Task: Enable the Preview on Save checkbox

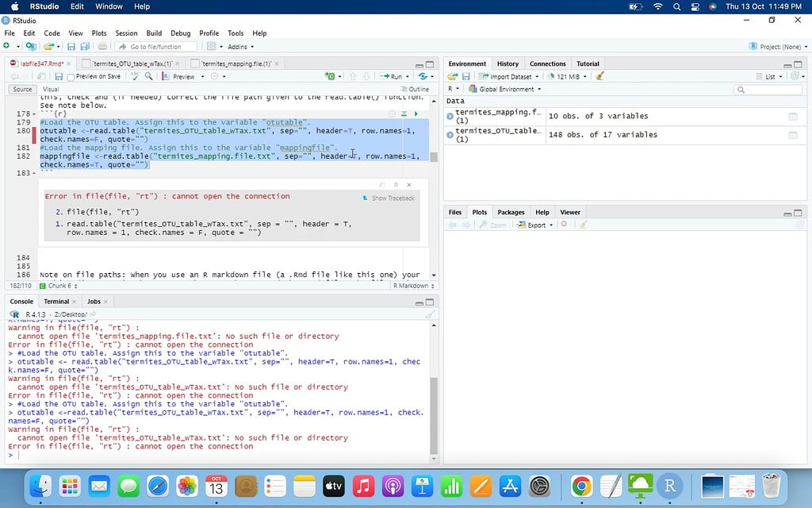Action: point(71,77)
